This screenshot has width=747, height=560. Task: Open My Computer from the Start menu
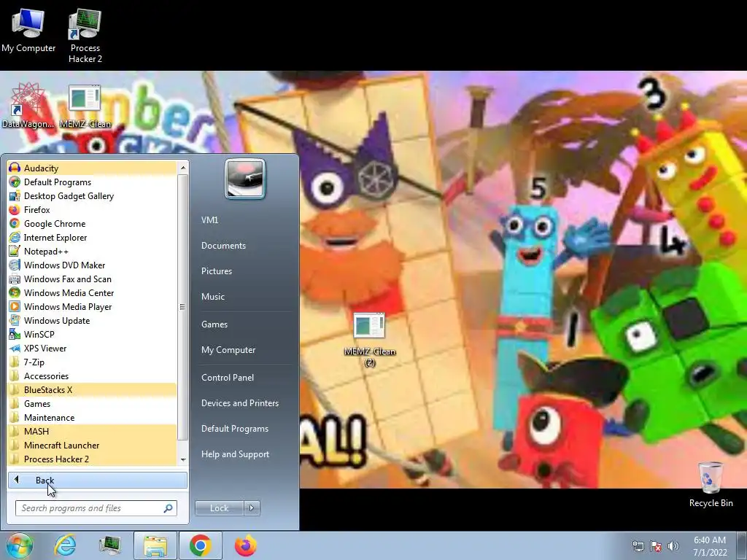coord(228,349)
